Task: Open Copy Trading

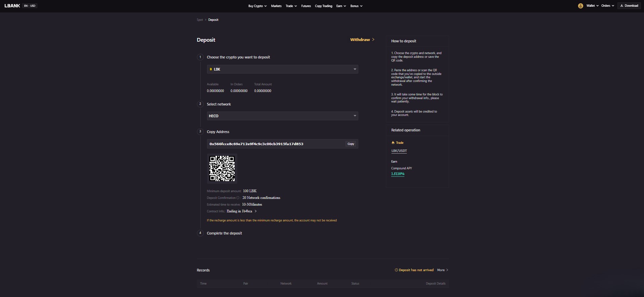Action: coord(323,6)
